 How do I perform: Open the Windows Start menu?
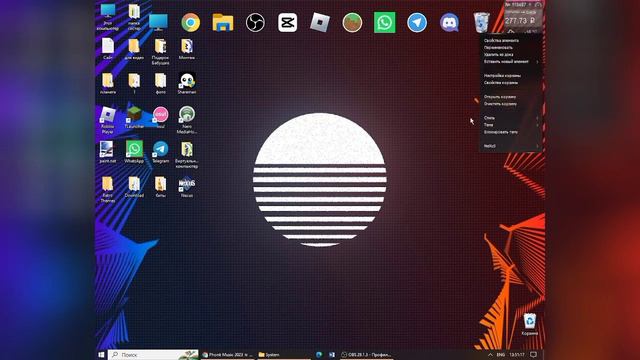coord(101,355)
